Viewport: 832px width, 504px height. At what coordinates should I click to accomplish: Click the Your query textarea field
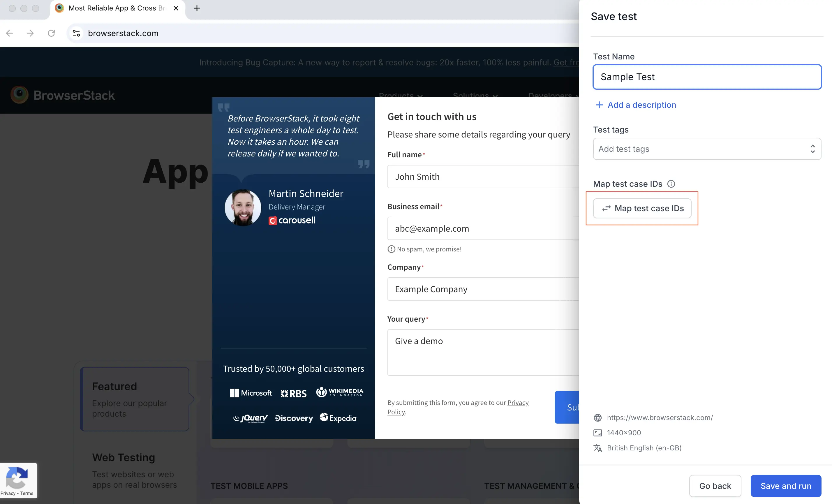(x=480, y=352)
